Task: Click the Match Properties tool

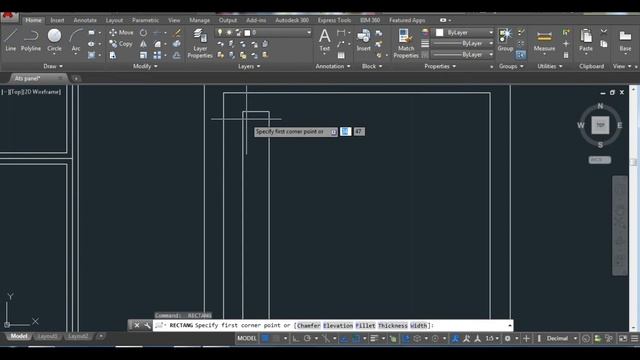Action: [406, 43]
